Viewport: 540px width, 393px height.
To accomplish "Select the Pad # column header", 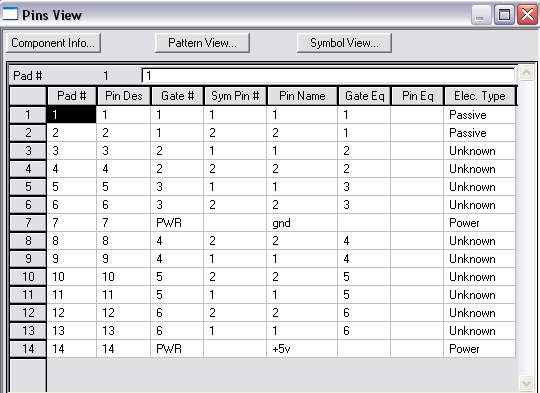I will [x=72, y=96].
